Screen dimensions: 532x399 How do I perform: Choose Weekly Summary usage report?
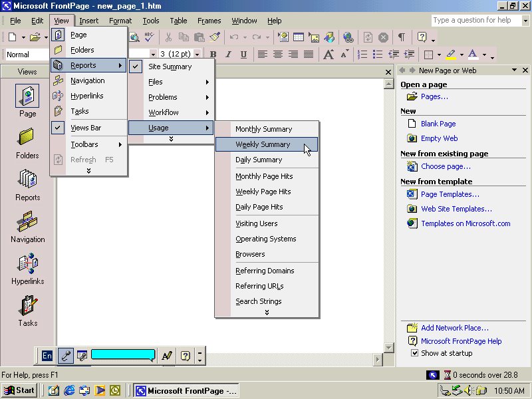(x=267, y=144)
